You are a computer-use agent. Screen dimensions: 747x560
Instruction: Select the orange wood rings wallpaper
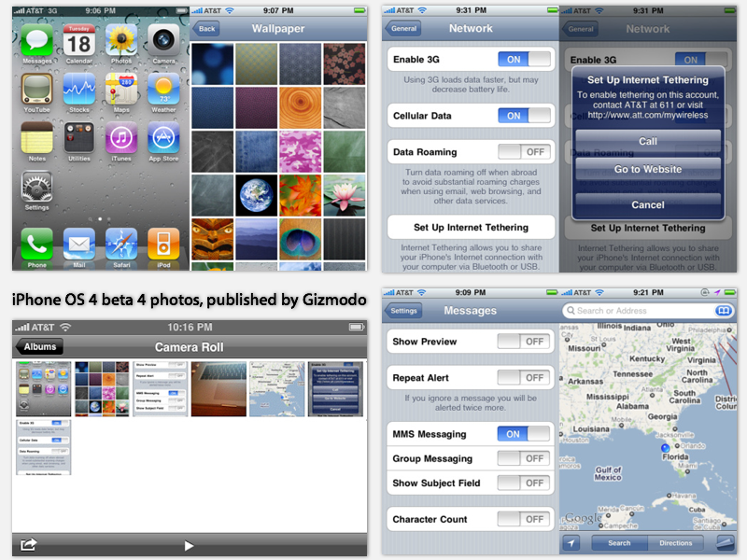[300, 108]
